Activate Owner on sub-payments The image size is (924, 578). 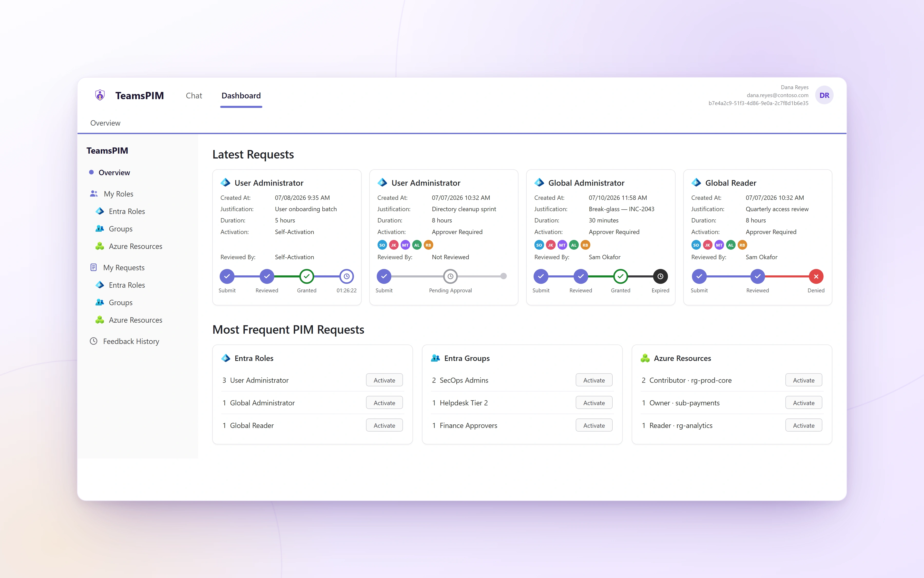click(x=803, y=403)
